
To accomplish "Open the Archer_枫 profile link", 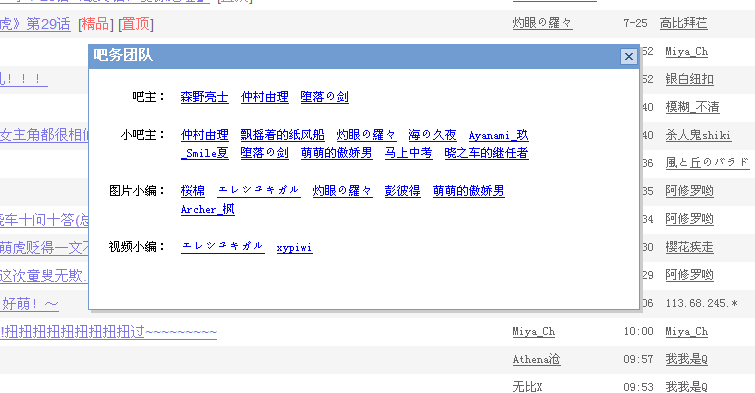I will (x=208, y=209).
